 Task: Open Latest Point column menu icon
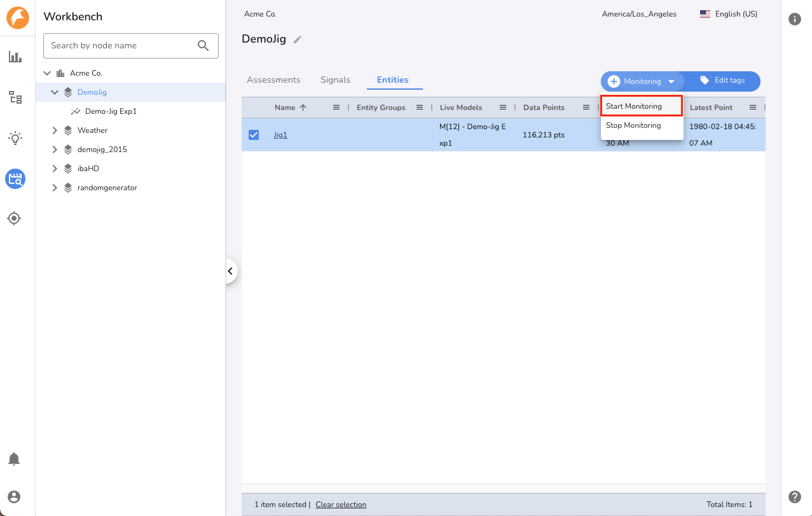[x=753, y=108]
